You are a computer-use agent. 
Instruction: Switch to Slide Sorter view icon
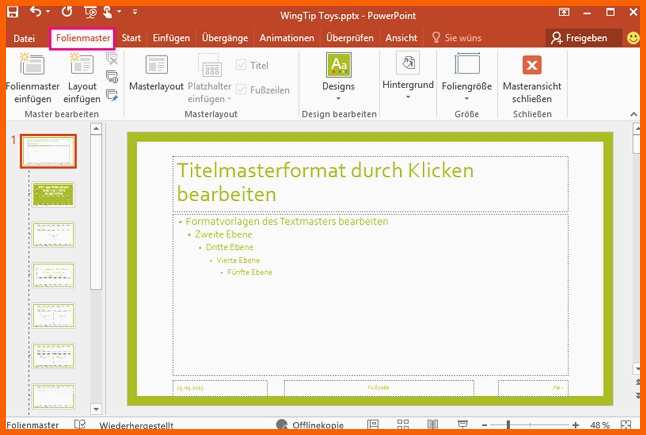point(403,424)
